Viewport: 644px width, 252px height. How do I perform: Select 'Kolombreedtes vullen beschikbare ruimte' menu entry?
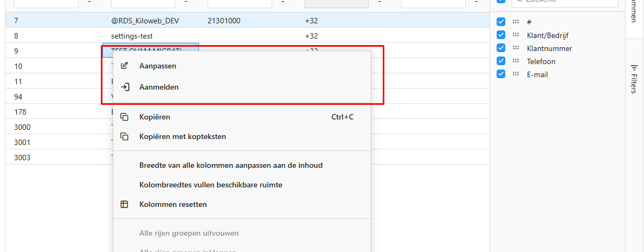click(210, 185)
